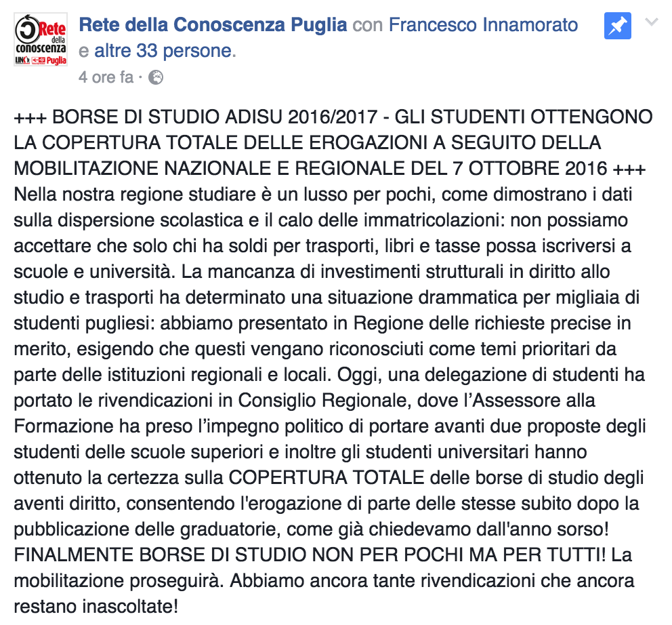Click the globe public audience icon

coord(156,77)
